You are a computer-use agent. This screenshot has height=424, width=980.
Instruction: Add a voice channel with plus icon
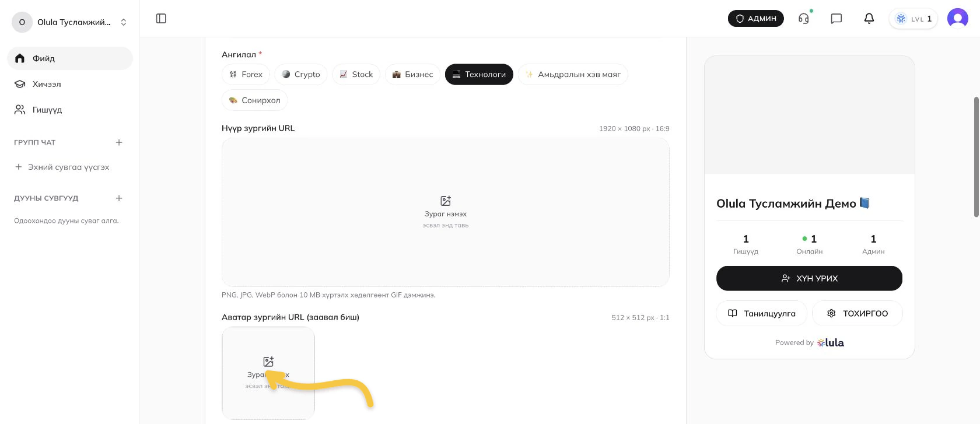coord(119,198)
